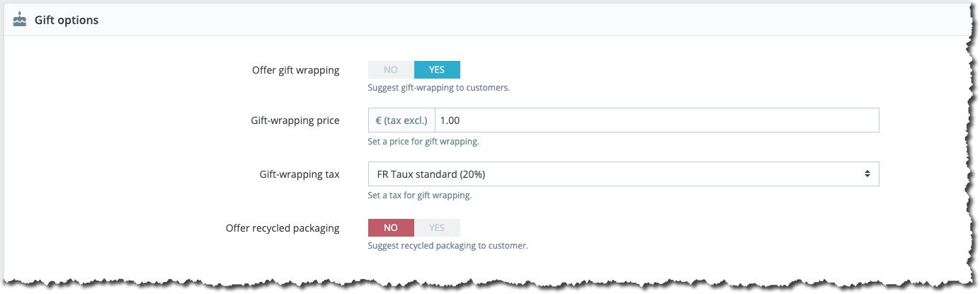Viewport: 980px width, 294px height.
Task: Click the hint Set a tax for gift wrapping
Action: pyautogui.click(x=420, y=195)
